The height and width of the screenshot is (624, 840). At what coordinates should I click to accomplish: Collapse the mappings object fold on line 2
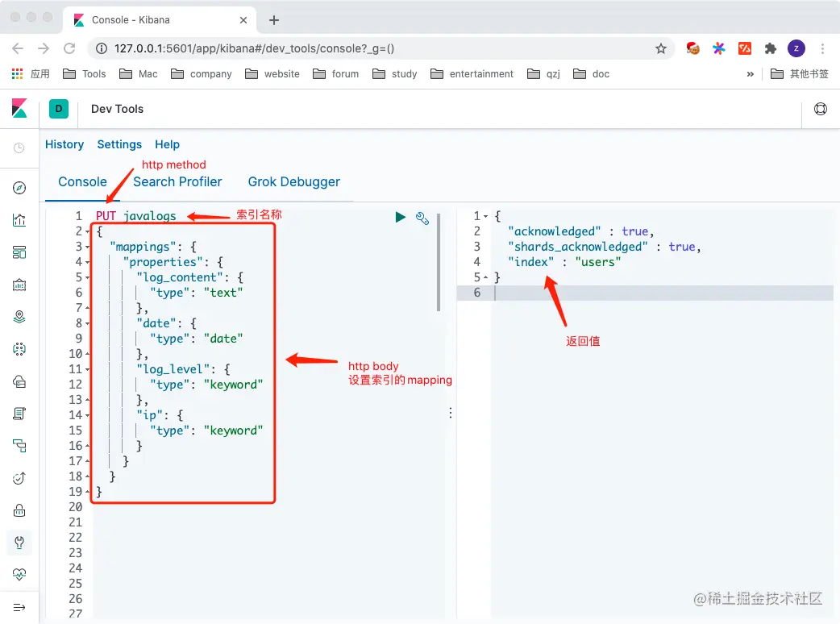88,231
